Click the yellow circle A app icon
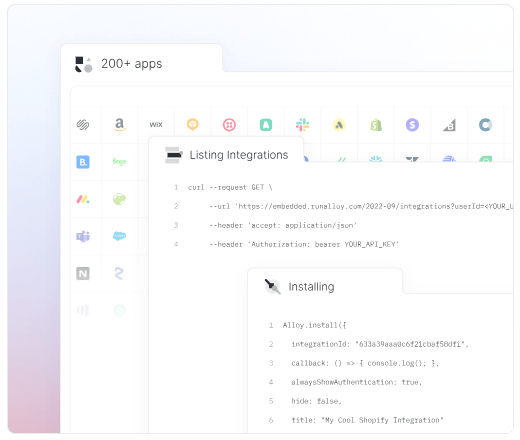This screenshot has height=440, width=520. pyautogui.click(x=339, y=125)
